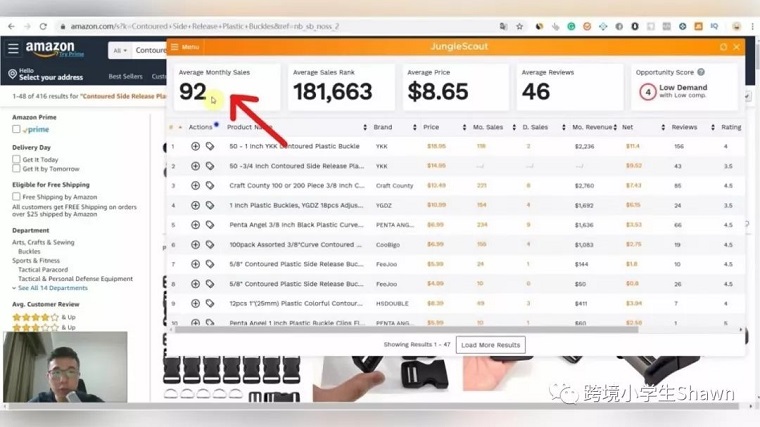Go back with the browser back arrow
Screen dimensions: 760x427
pyautogui.click(x=12, y=26)
